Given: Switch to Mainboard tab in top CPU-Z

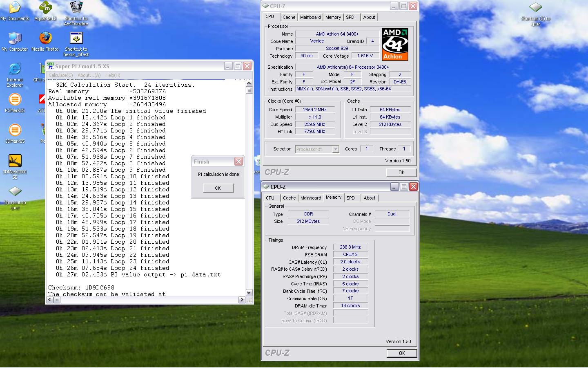Looking at the screenshot, I should [x=310, y=17].
